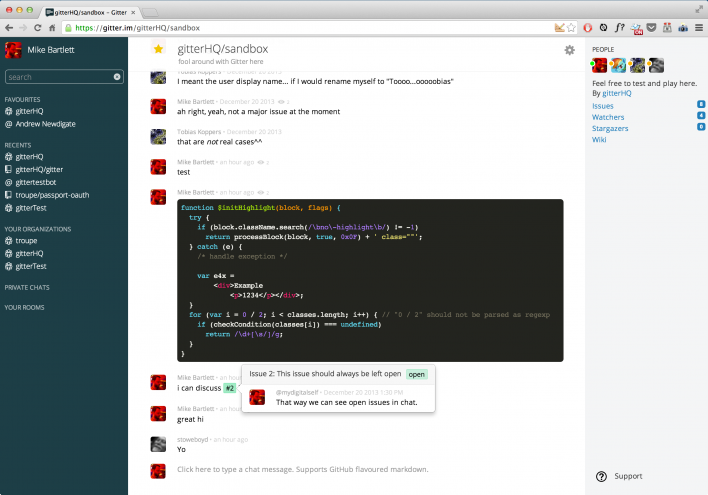This screenshot has height=495, width=708.
Task: Click the read-by eye icon on 'test' message
Action: tap(261, 162)
